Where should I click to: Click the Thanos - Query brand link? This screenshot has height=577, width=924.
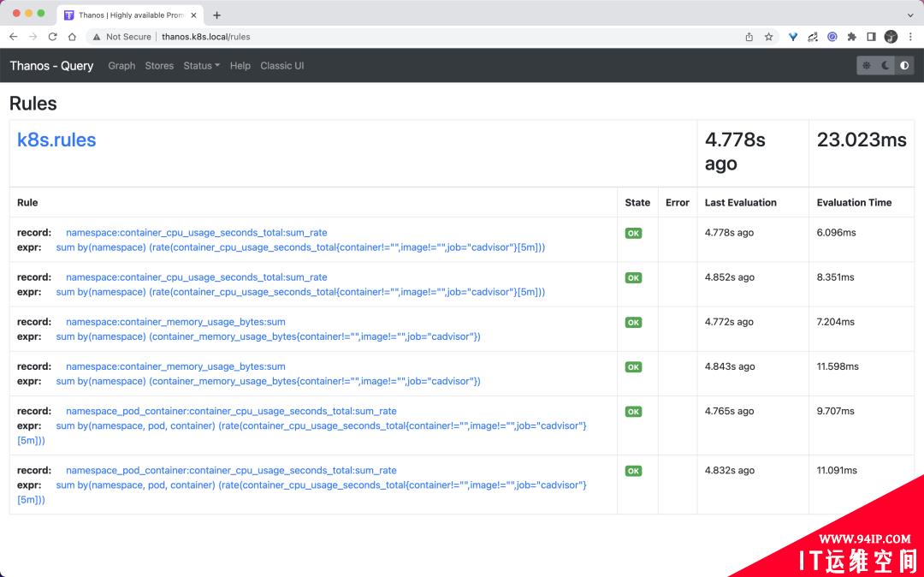tap(51, 66)
